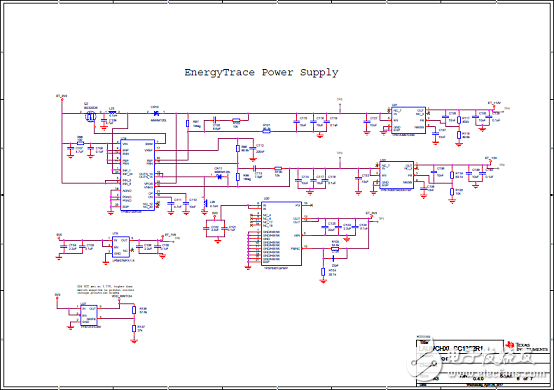The image size is (554, 390).
Task: Select the diode symbol left of R98
Action: click(x=219, y=176)
